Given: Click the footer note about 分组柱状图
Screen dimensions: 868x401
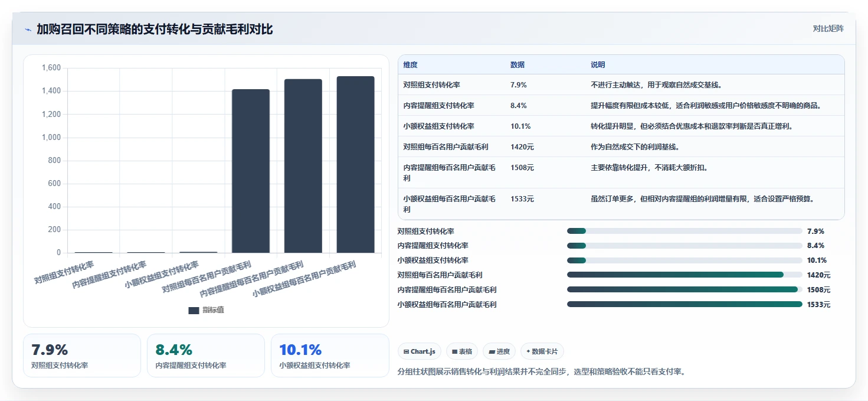Looking at the screenshot, I should click(542, 371).
